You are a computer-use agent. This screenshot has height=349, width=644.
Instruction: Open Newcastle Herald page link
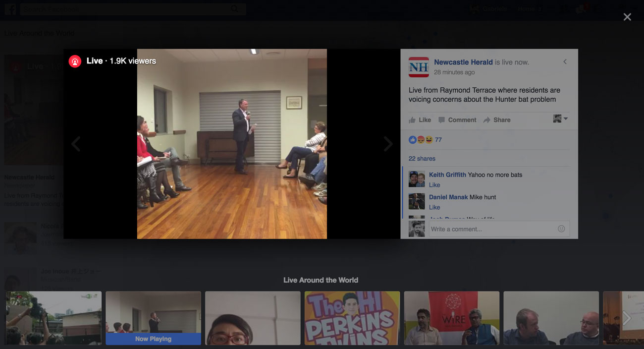[x=463, y=62]
